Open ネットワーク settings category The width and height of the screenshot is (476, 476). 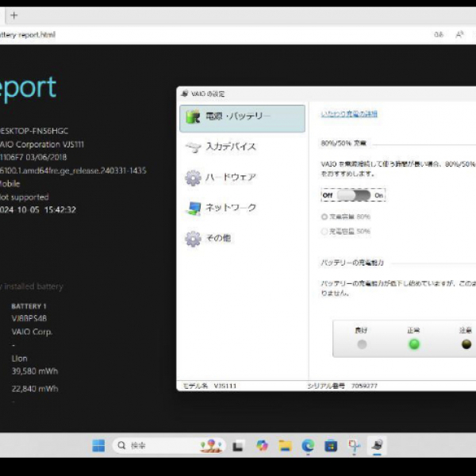(242, 208)
